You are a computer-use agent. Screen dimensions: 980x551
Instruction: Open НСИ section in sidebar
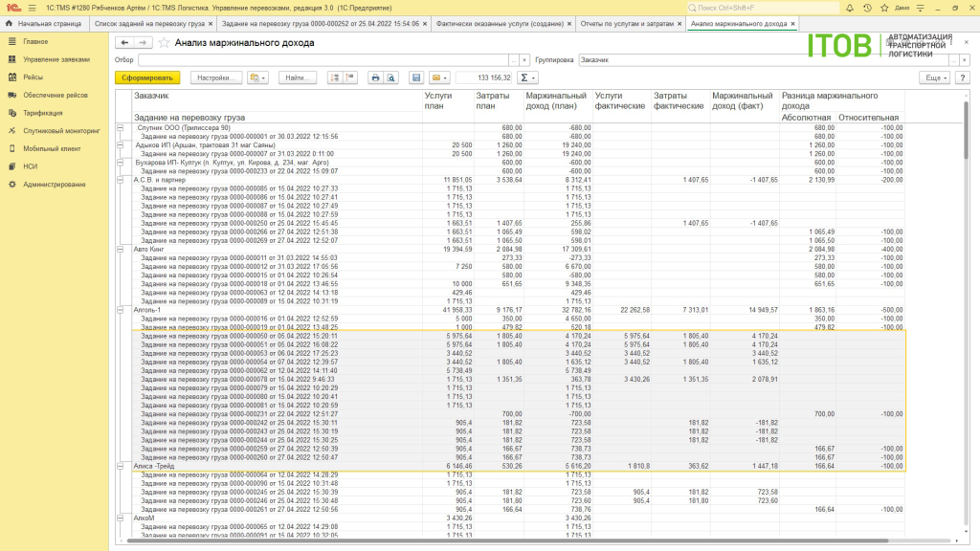click(30, 166)
